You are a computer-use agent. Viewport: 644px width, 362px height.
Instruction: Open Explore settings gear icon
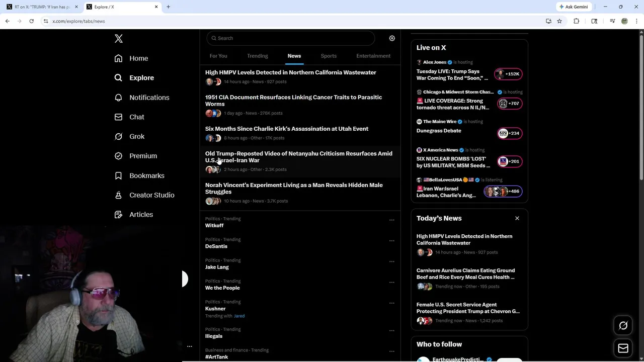pyautogui.click(x=392, y=38)
